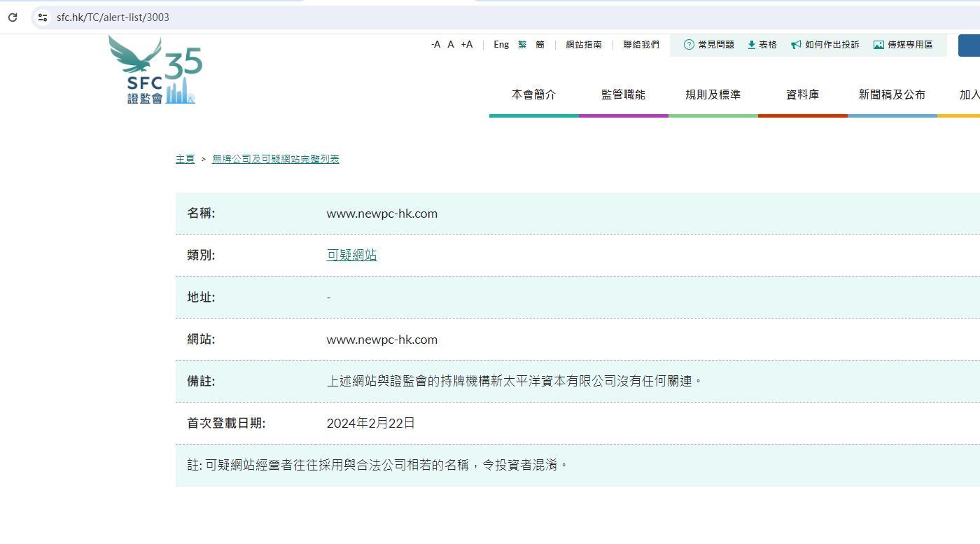
Task: Click the browser address bar URL
Action: [x=113, y=18]
